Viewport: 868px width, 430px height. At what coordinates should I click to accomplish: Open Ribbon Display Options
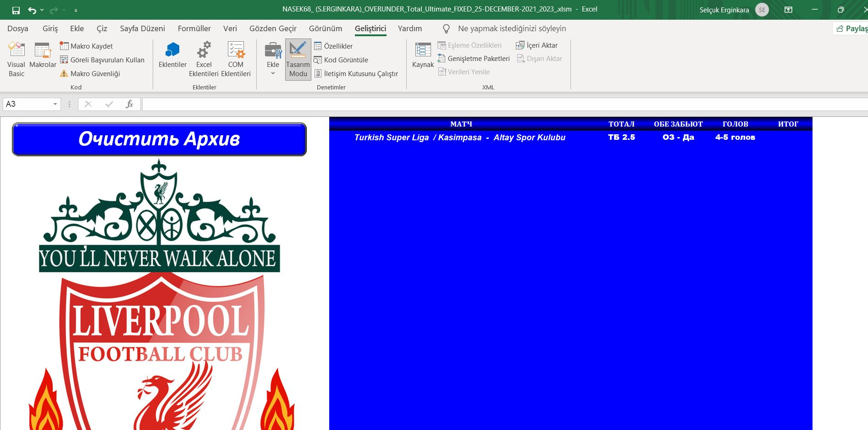coord(788,10)
